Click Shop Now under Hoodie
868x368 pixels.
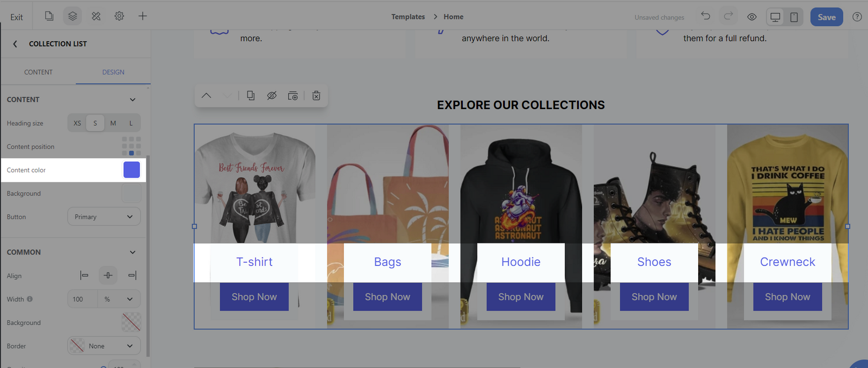pos(521,297)
